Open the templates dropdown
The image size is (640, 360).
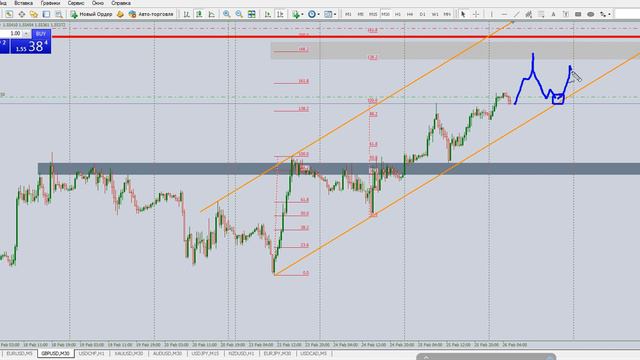tap(330, 14)
